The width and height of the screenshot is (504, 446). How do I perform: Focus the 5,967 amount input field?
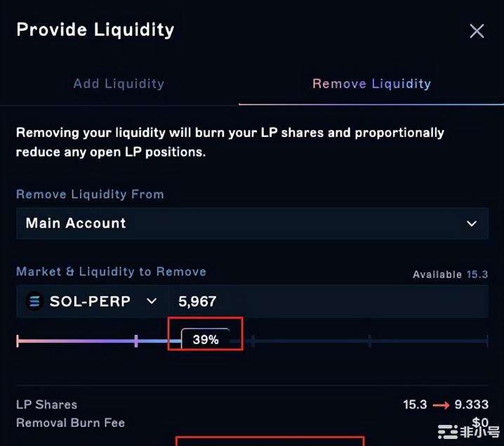tap(329, 301)
